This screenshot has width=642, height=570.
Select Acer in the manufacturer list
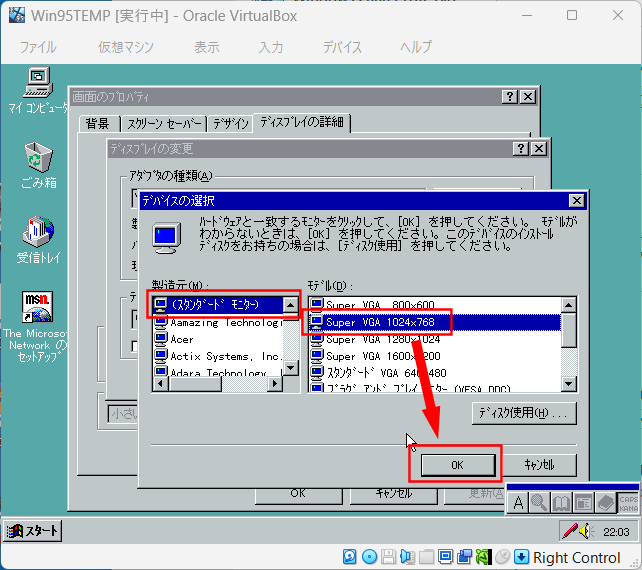(x=182, y=339)
